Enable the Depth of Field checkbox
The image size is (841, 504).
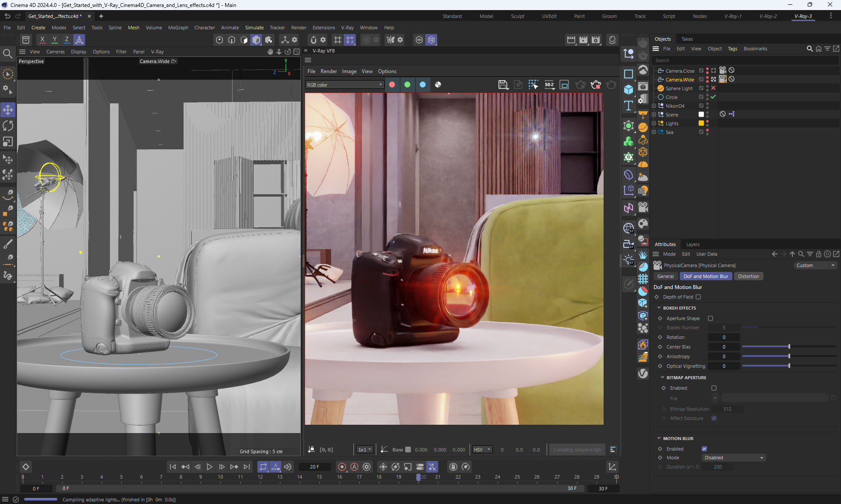coord(698,297)
